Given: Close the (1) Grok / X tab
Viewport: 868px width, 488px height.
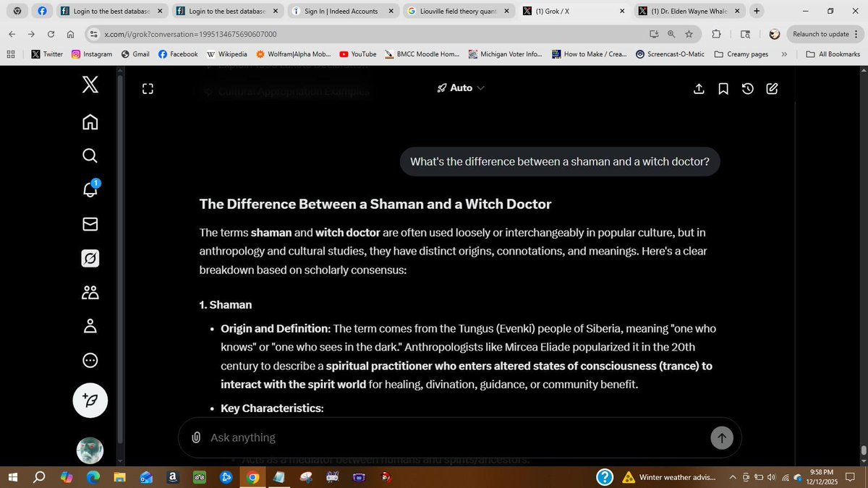Looking at the screenshot, I should (622, 12).
